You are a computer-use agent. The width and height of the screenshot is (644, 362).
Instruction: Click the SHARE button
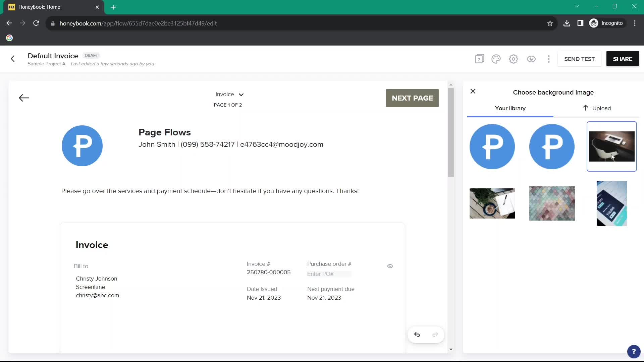tap(622, 59)
